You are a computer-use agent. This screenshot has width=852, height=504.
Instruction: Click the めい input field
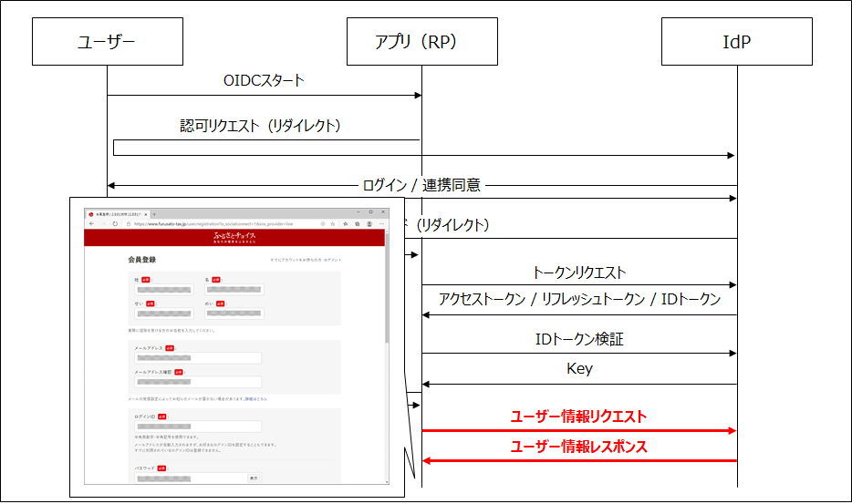click(234, 314)
